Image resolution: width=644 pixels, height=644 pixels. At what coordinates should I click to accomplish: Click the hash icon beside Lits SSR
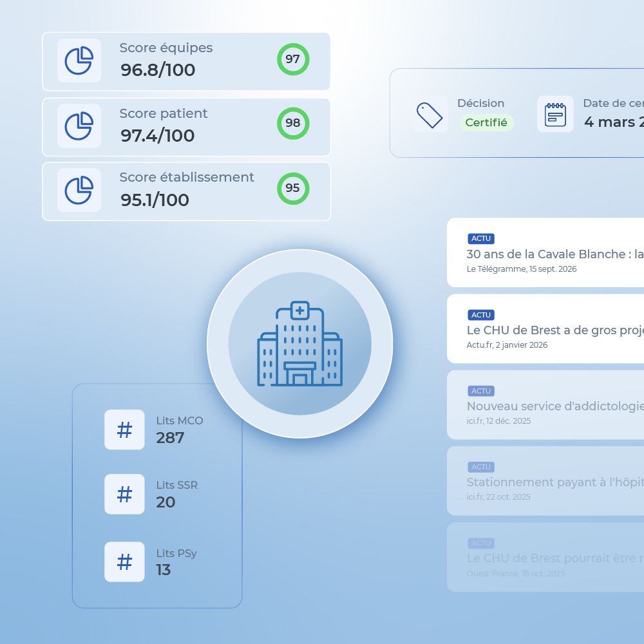(x=124, y=494)
